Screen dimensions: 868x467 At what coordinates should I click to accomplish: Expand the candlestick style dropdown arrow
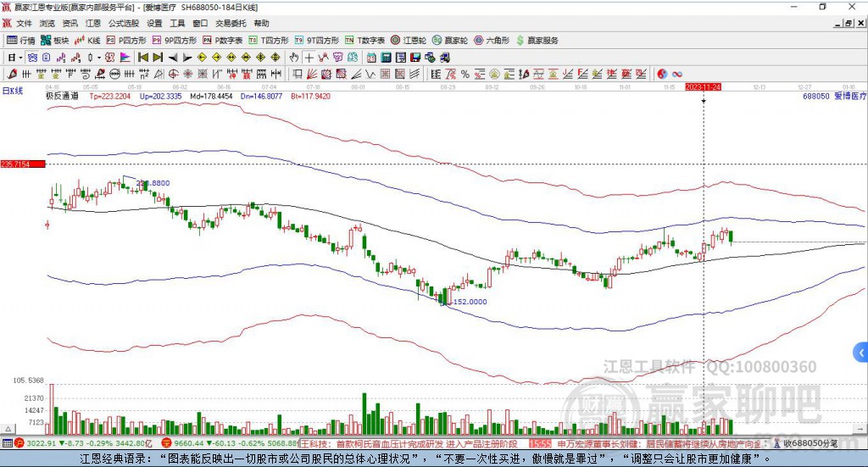99,58
